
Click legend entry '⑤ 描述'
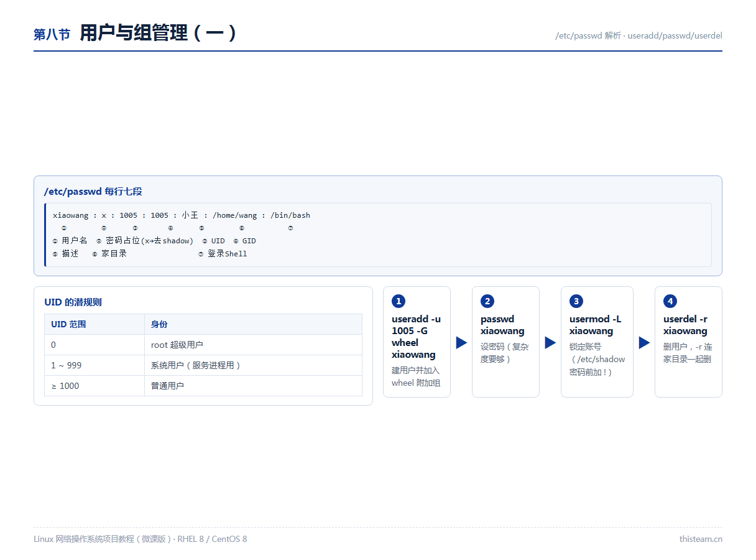click(66, 254)
